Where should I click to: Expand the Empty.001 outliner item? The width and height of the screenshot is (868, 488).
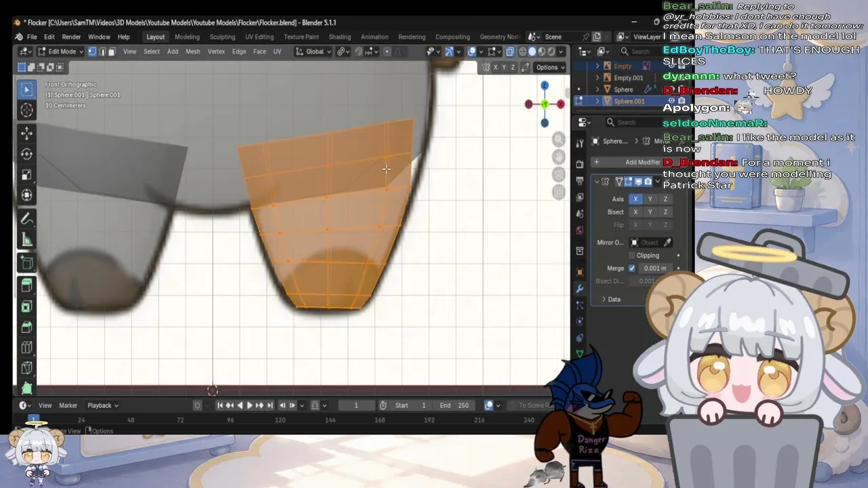pos(597,78)
